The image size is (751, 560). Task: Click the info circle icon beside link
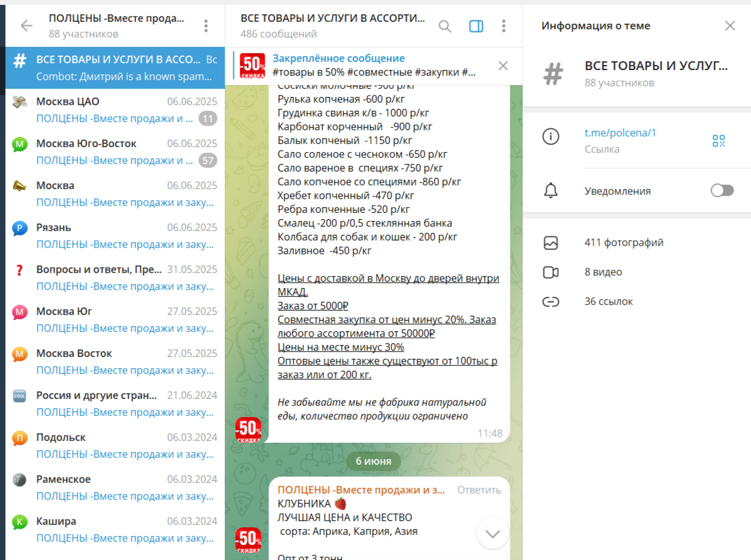551,137
